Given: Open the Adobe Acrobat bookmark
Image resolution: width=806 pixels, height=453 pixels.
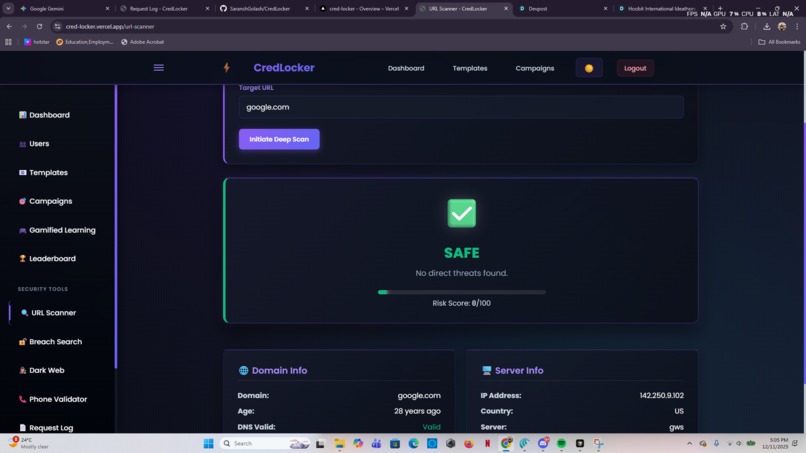Looking at the screenshot, I should click(142, 42).
